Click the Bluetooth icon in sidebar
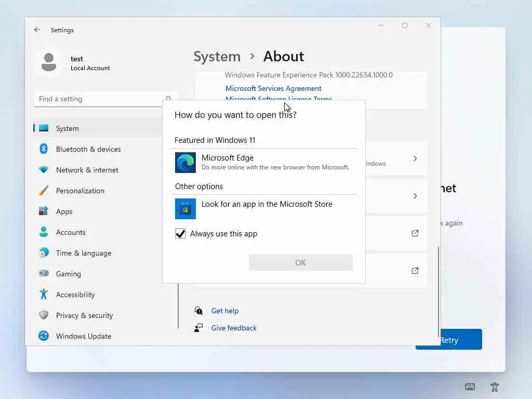Image resolution: width=532 pixels, height=399 pixels. pos(44,149)
